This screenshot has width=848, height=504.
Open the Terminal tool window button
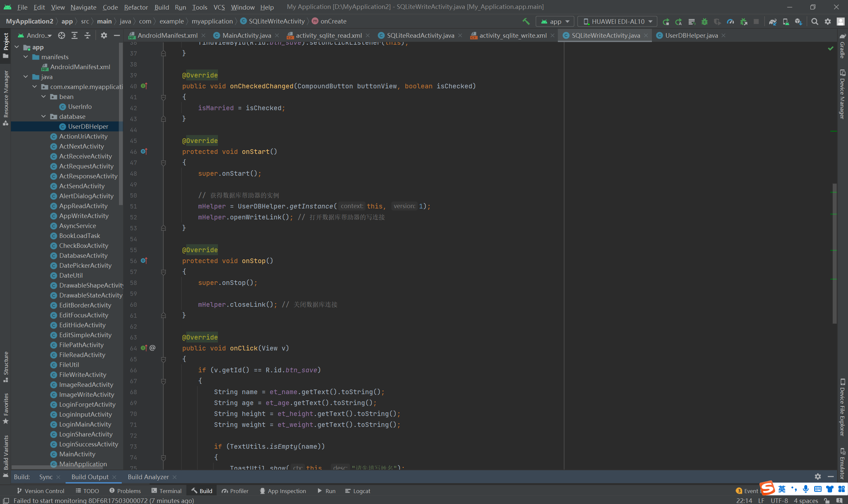(x=167, y=491)
